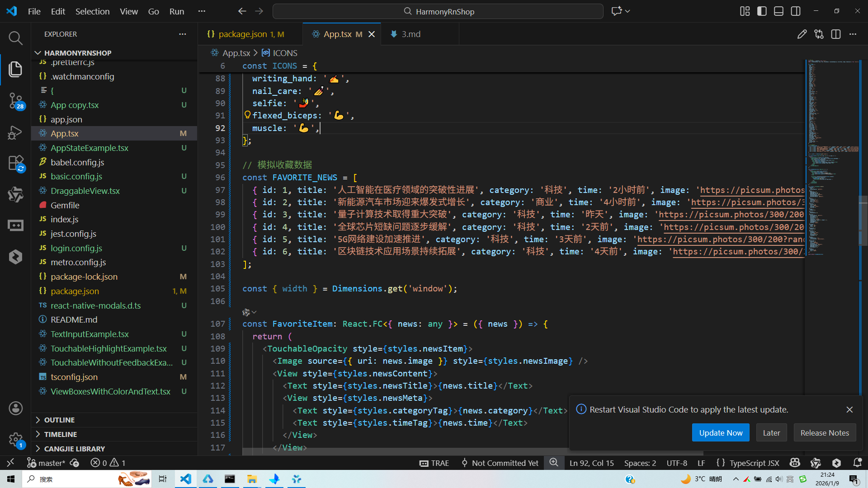Click the open changes compare icon

[x=819, y=34]
